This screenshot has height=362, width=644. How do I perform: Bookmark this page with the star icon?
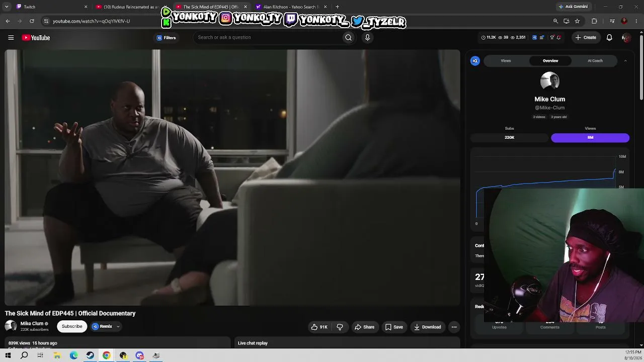[x=577, y=21]
